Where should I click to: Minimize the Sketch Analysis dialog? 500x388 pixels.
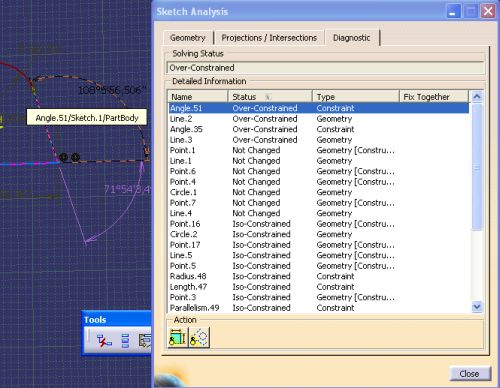click(x=453, y=12)
